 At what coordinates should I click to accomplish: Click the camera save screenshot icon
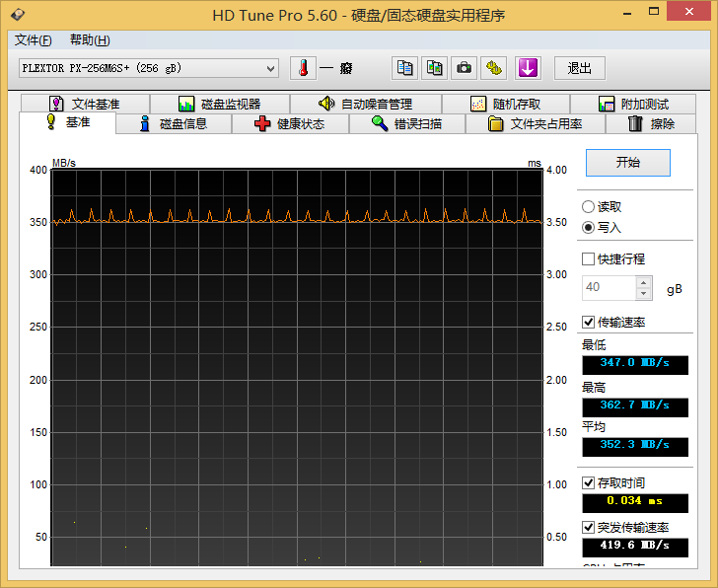pos(465,68)
